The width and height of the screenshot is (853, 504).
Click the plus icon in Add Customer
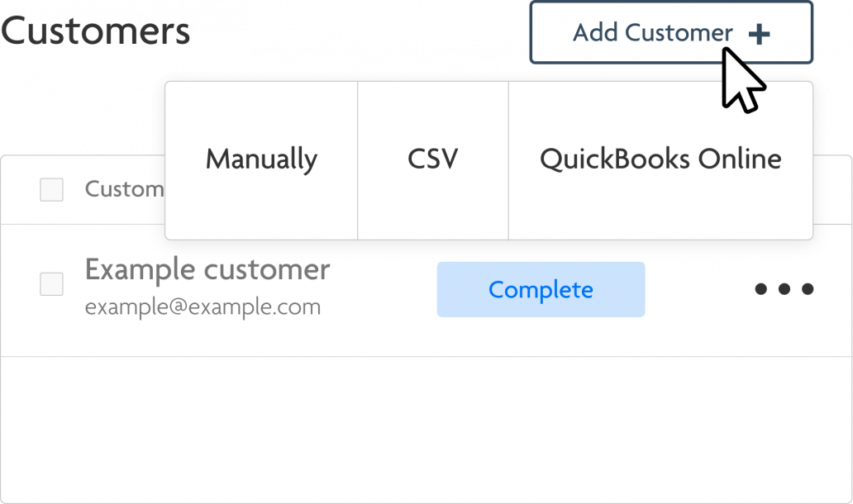pyautogui.click(x=759, y=34)
